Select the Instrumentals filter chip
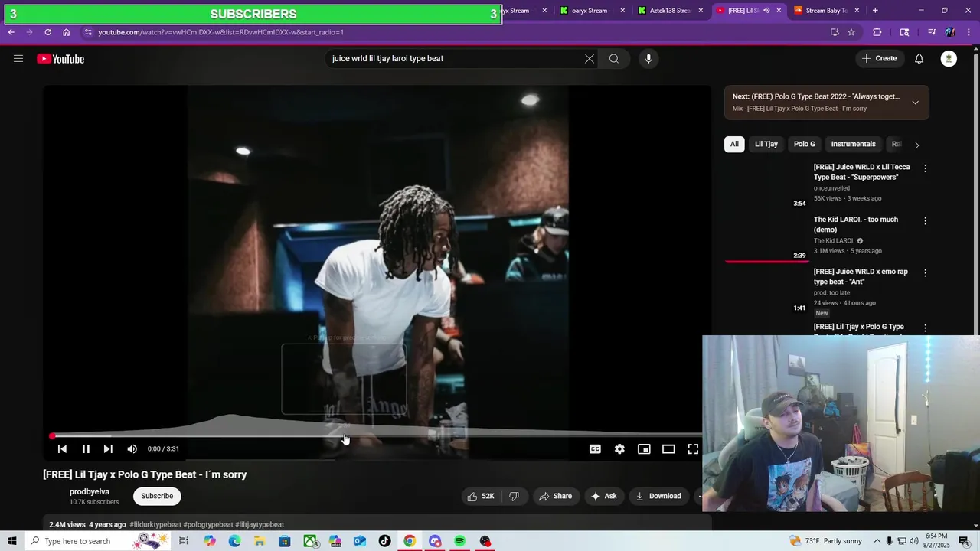This screenshot has height=551, width=980. pyautogui.click(x=854, y=144)
